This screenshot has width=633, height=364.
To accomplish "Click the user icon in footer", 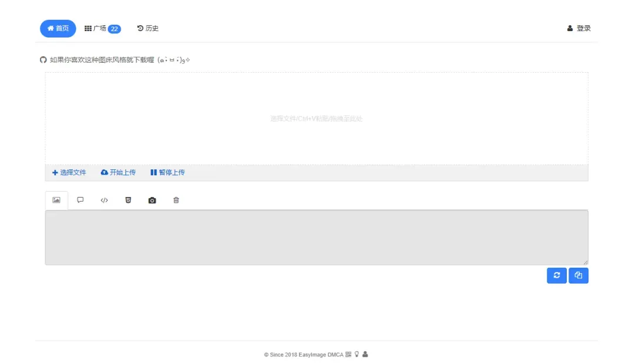I will tap(365, 354).
